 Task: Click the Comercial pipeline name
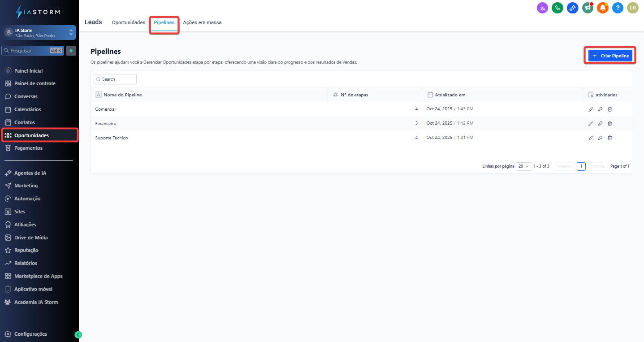pyautogui.click(x=105, y=109)
